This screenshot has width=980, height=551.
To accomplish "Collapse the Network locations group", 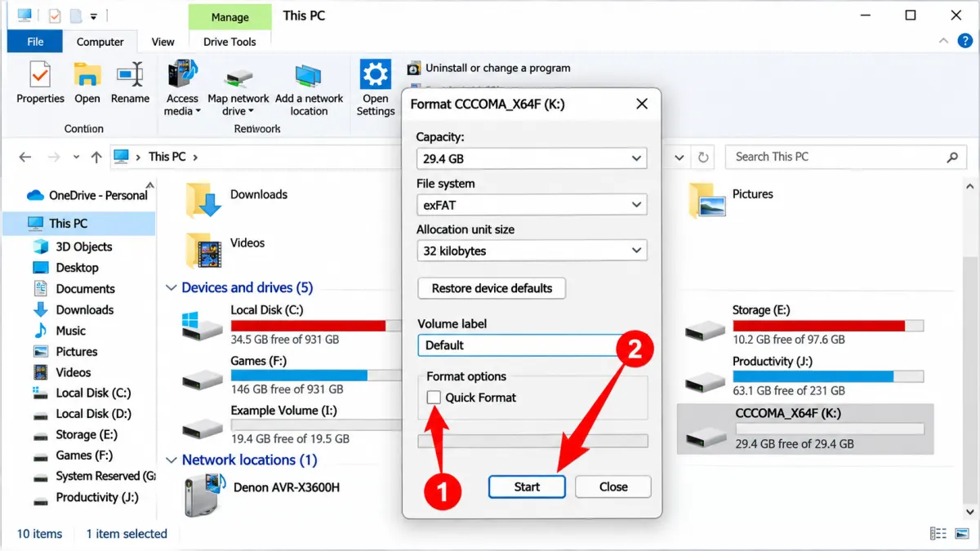I will click(x=171, y=460).
